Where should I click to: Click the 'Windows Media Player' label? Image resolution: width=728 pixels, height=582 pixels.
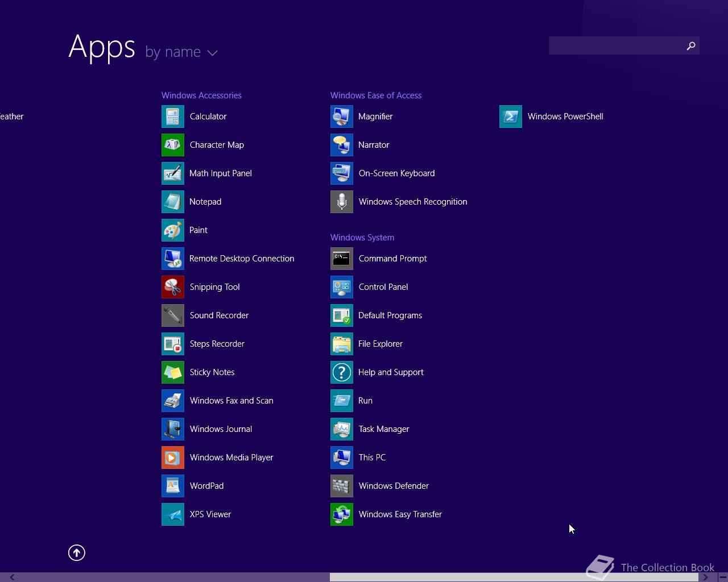pyautogui.click(x=231, y=458)
